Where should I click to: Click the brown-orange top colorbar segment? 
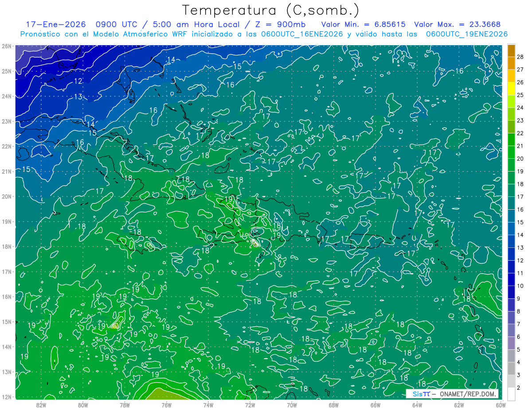point(512,51)
